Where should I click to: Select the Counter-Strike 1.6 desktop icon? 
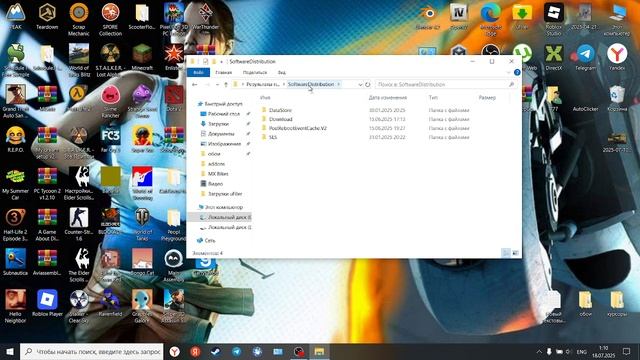tap(79, 224)
